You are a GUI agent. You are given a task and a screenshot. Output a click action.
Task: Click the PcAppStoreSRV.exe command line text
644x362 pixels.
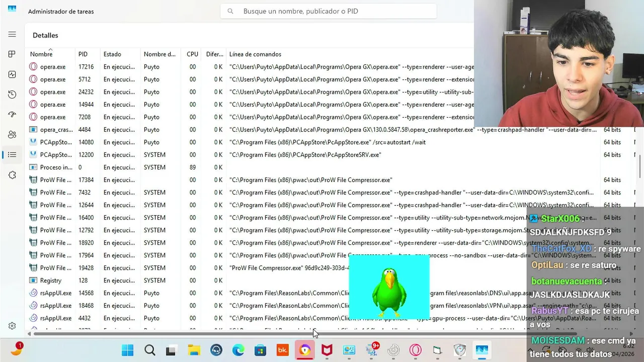click(305, 155)
